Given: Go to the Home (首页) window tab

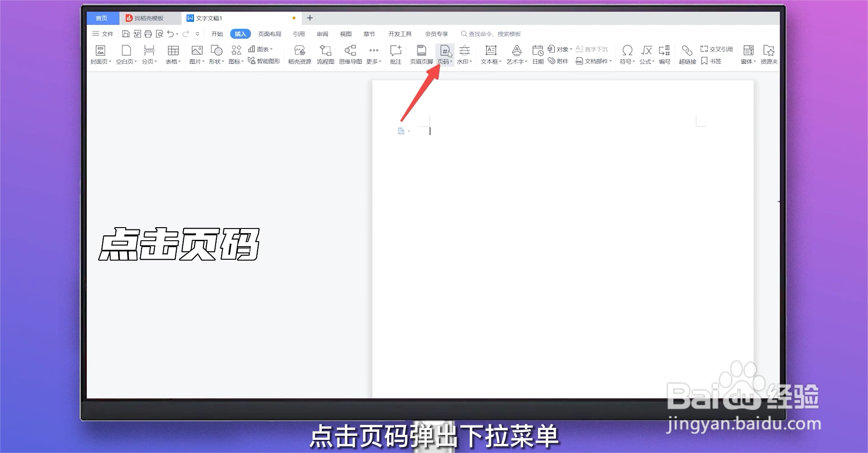Looking at the screenshot, I should [102, 18].
